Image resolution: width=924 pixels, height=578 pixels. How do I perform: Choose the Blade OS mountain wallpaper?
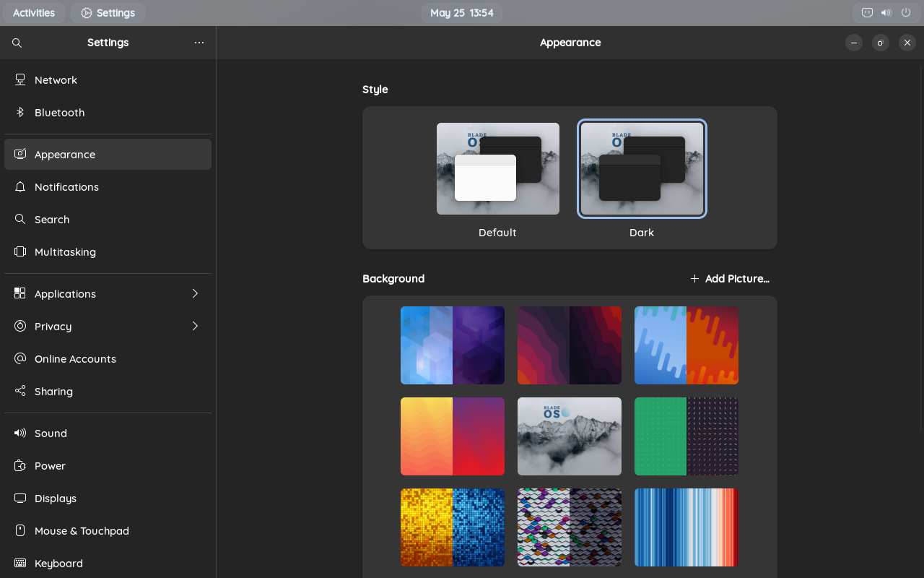pyautogui.click(x=570, y=436)
